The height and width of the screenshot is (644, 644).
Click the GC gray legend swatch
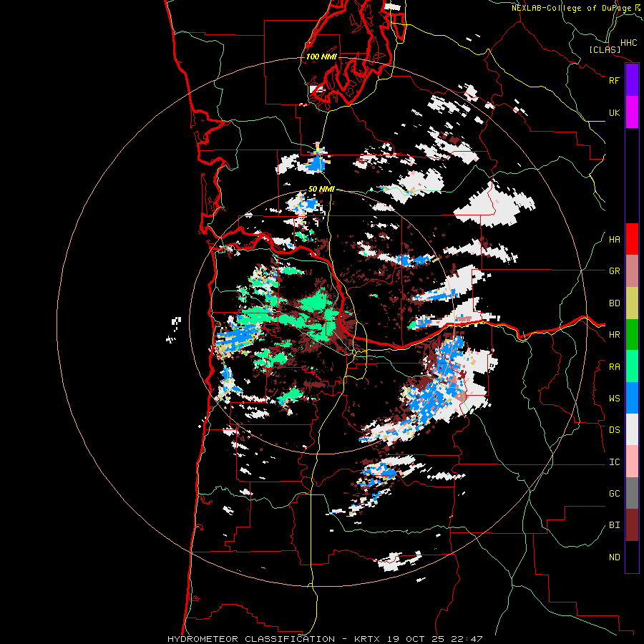(632, 493)
